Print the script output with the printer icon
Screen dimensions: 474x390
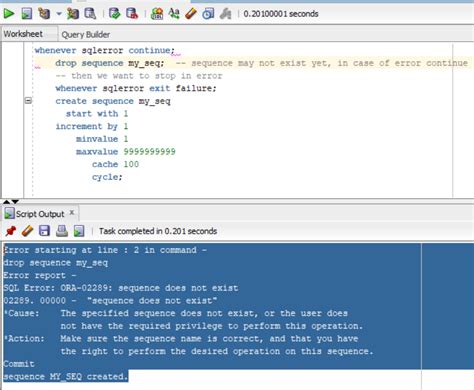(x=62, y=231)
